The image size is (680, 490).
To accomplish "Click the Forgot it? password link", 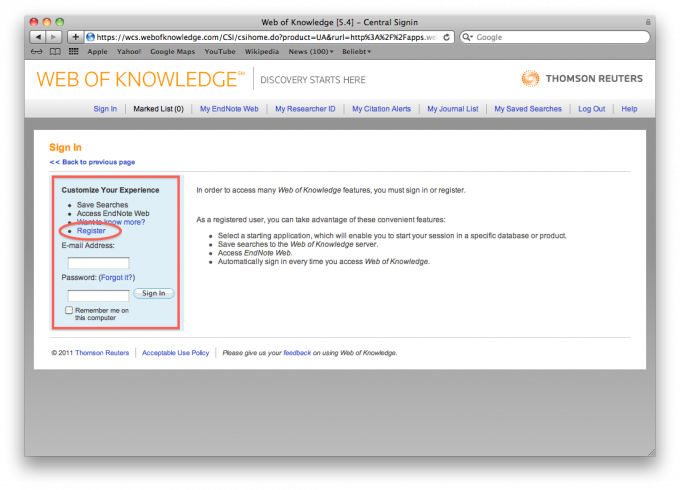I will pyautogui.click(x=117, y=278).
